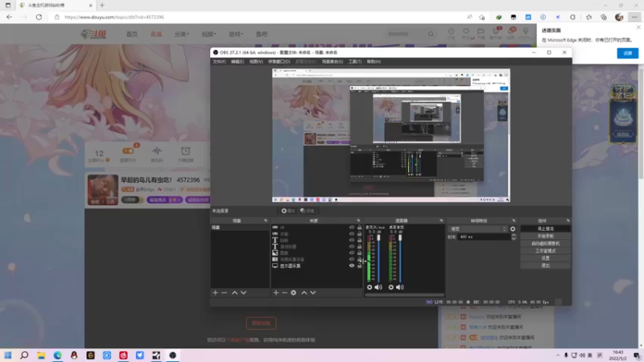Open the Windows Start menu
The height and width of the screenshot is (362, 644).
point(8,356)
